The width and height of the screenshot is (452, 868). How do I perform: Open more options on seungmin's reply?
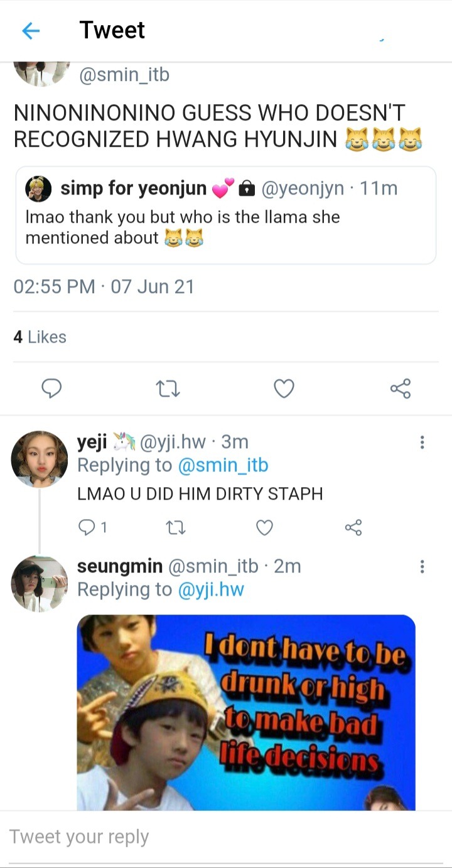(422, 567)
